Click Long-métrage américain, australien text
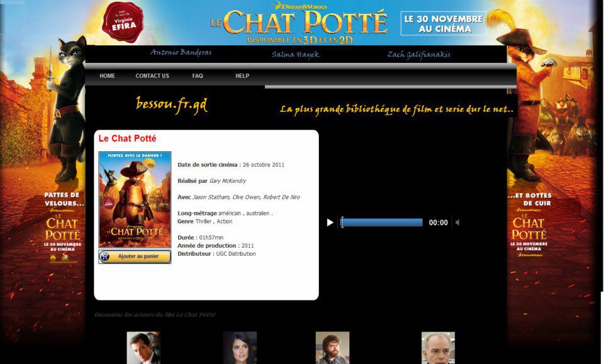The height and width of the screenshot is (364, 604). click(225, 213)
